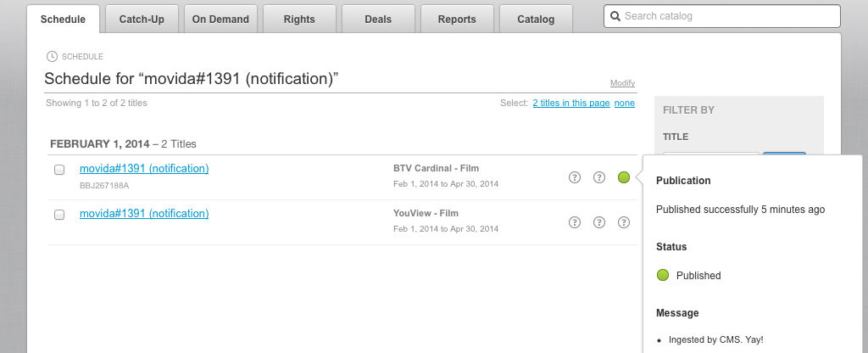Click third question-mark status icon in YouView row
Viewport: 868px width, 353px height.
click(624, 222)
